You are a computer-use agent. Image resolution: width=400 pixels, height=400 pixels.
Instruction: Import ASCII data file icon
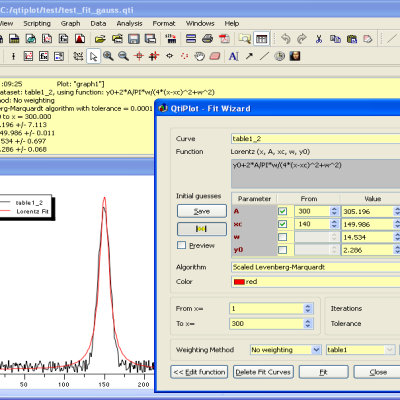point(171,39)
